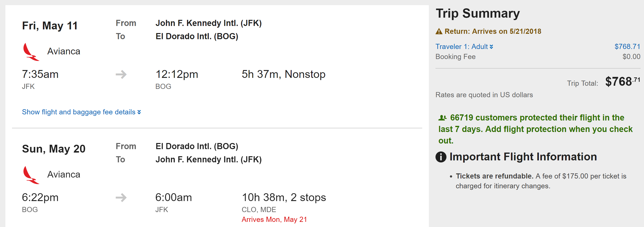Select the Sun, May 20 date heading
This screenshot has width=644, height=227.
[53, 149]
